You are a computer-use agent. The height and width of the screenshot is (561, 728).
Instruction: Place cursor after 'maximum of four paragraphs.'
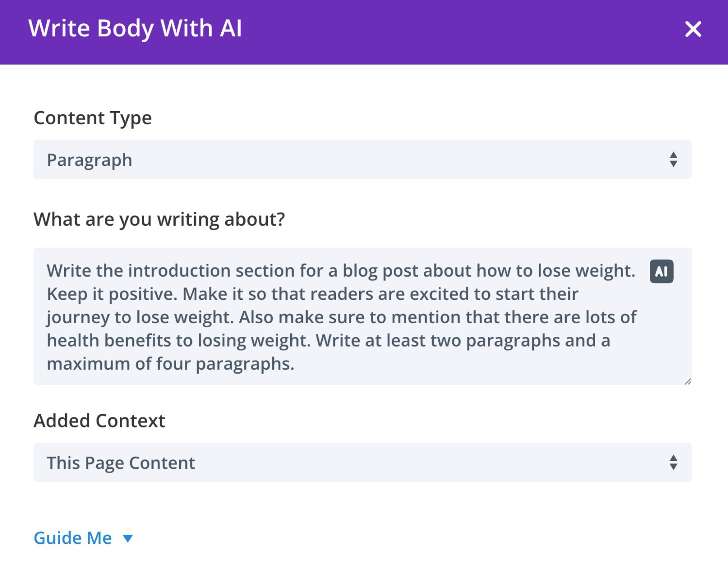pos(296,364)
